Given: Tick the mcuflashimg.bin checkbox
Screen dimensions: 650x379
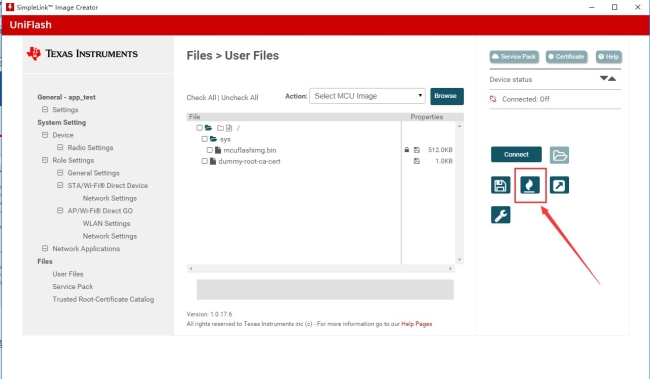Looking at the screenshot, I should (210, 150).
